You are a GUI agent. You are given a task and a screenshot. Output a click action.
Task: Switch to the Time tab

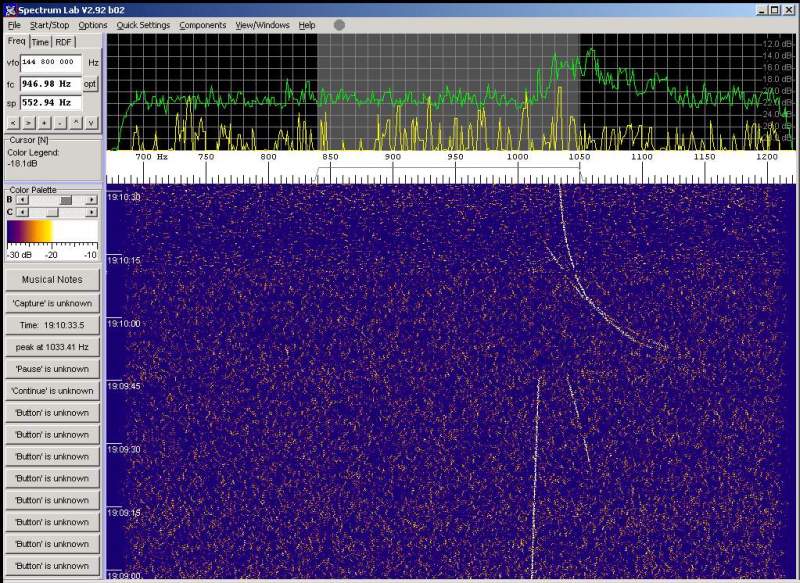click(x=40, y=42)
